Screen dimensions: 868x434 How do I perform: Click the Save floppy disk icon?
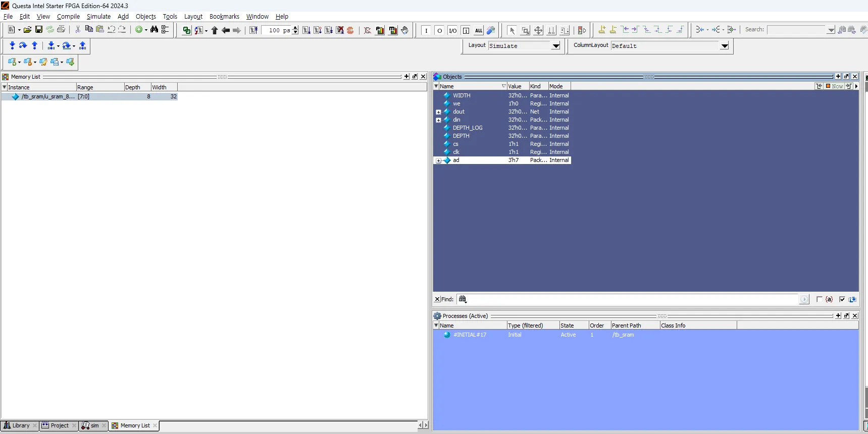tap(39, 30)
